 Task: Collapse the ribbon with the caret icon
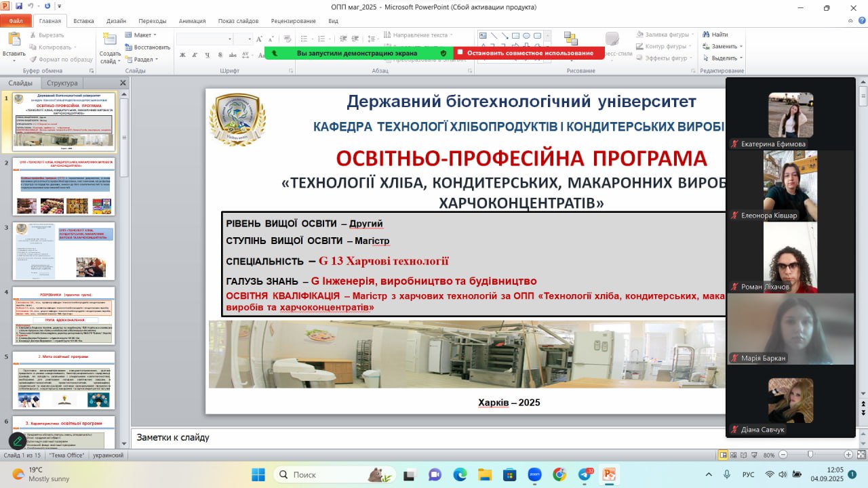point(850,21)
